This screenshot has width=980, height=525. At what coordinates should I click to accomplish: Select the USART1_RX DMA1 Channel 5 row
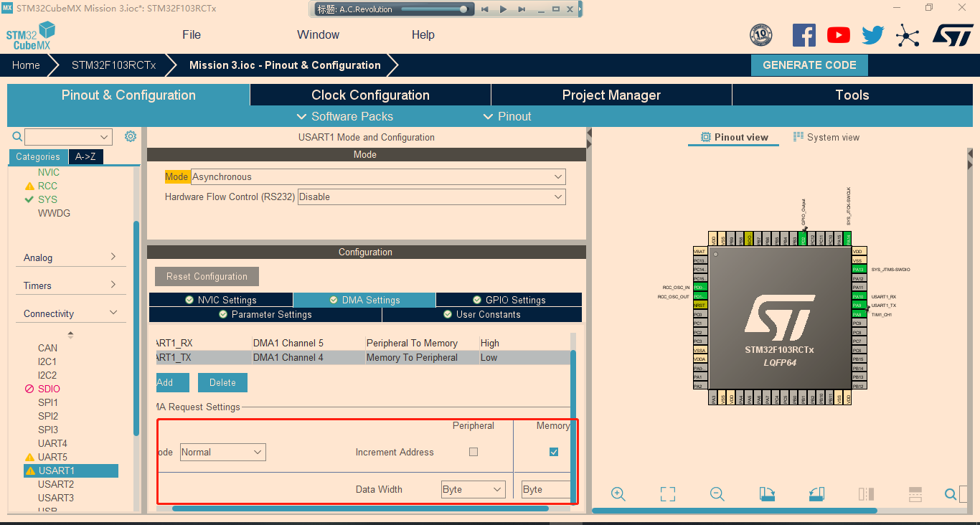[x=362, y=343]
